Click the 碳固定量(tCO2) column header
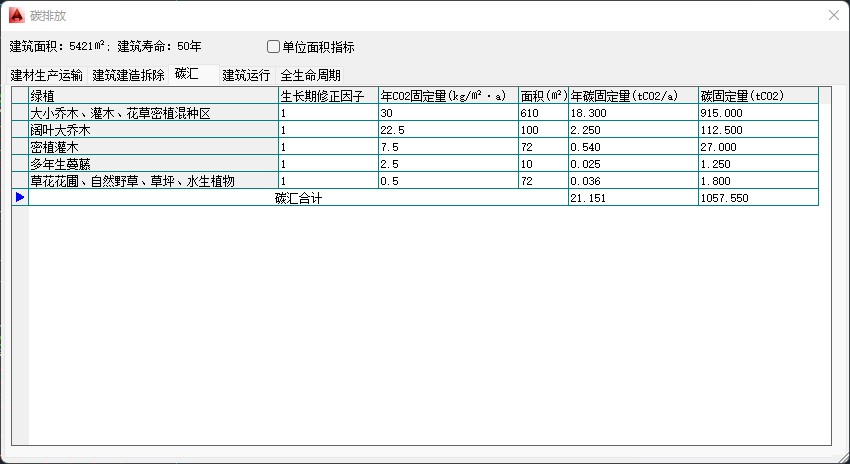This screenshot has width=850, height=464. click(757, 96)
